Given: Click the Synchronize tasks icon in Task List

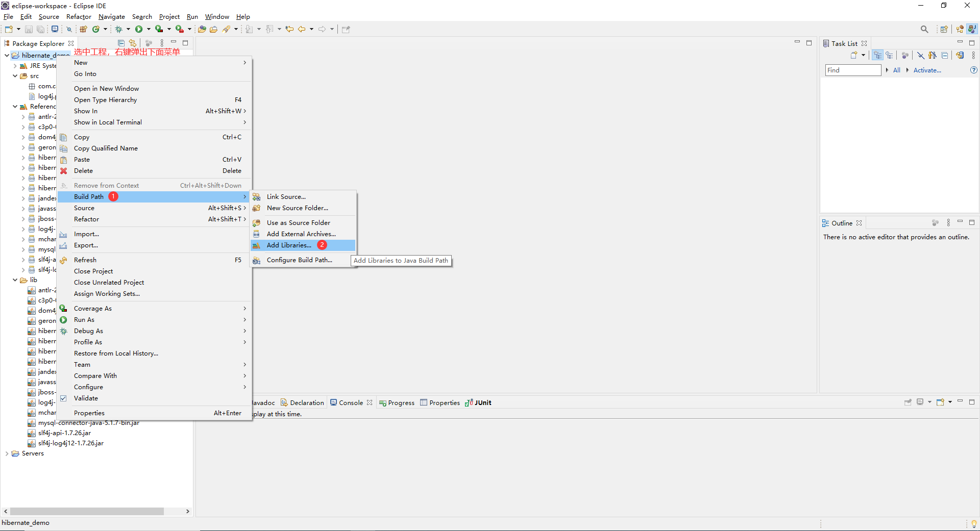Looking at the screenshot, I should click(960, 55).
